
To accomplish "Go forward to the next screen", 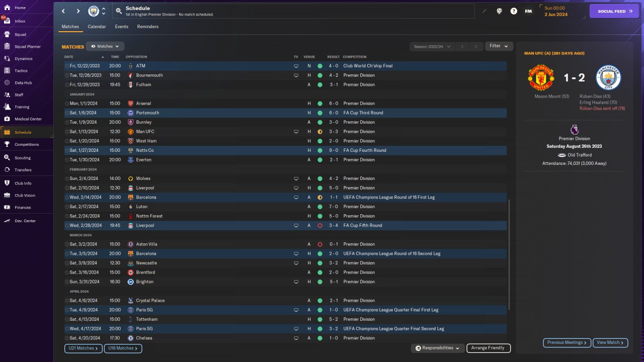I will tap(78, 11).
